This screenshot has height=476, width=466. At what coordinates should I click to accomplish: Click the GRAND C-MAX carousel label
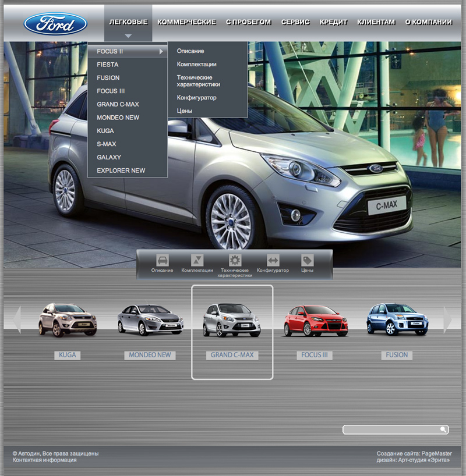tap(232, 355)
